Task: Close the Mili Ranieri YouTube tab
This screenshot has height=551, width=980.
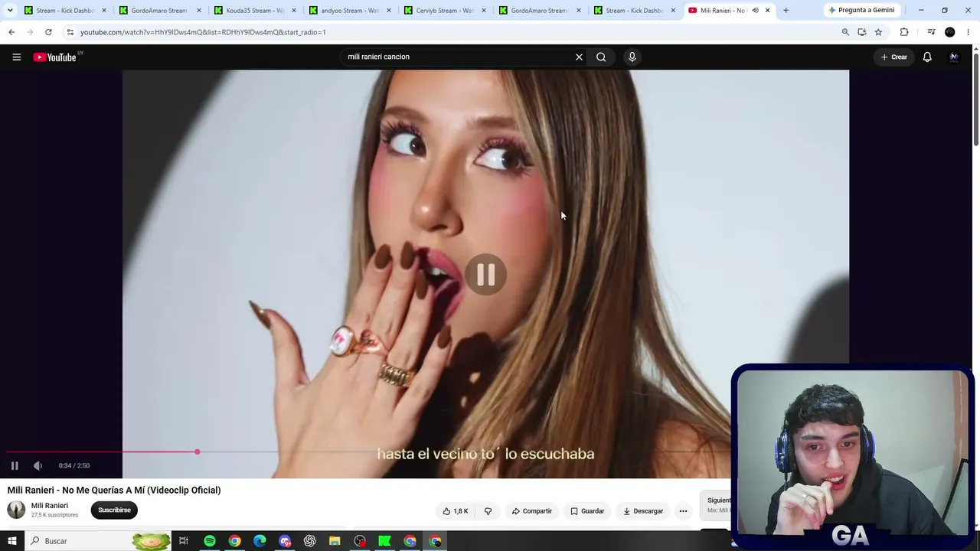Action: tap(767, 11)
